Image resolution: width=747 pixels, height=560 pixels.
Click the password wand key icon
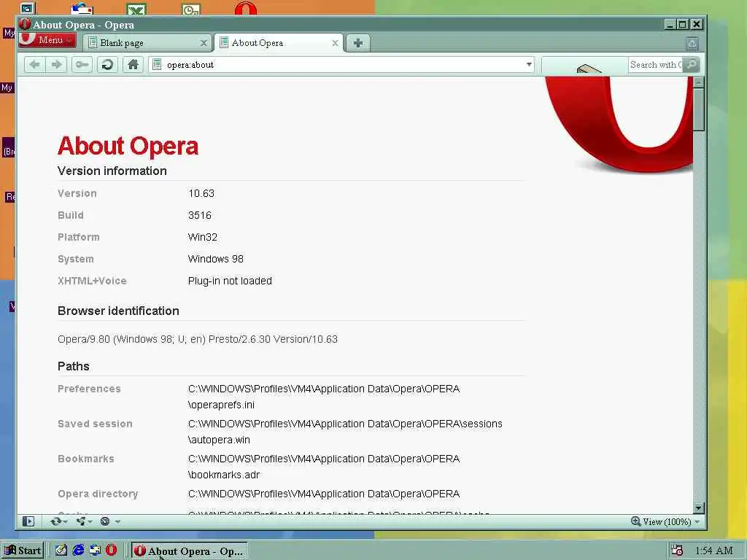point(82,64)
